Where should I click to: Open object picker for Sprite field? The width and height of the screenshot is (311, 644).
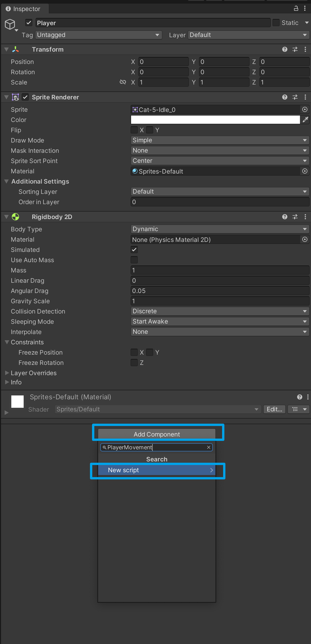(x=305, y=110)
